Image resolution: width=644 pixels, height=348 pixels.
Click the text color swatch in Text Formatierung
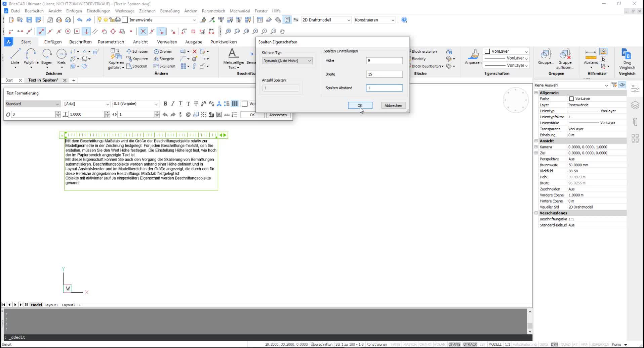[x=245, y=104]
